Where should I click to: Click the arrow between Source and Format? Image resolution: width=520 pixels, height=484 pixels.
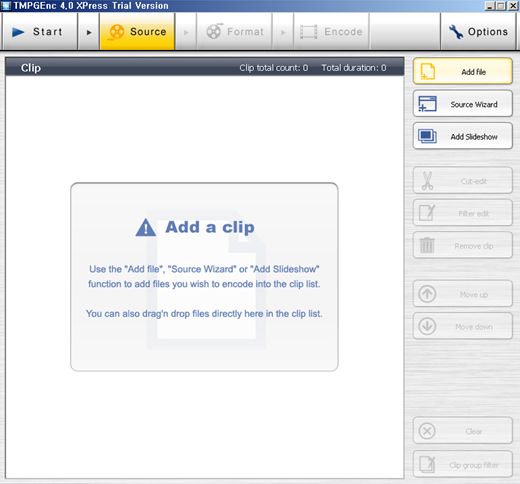pos(186,32)
